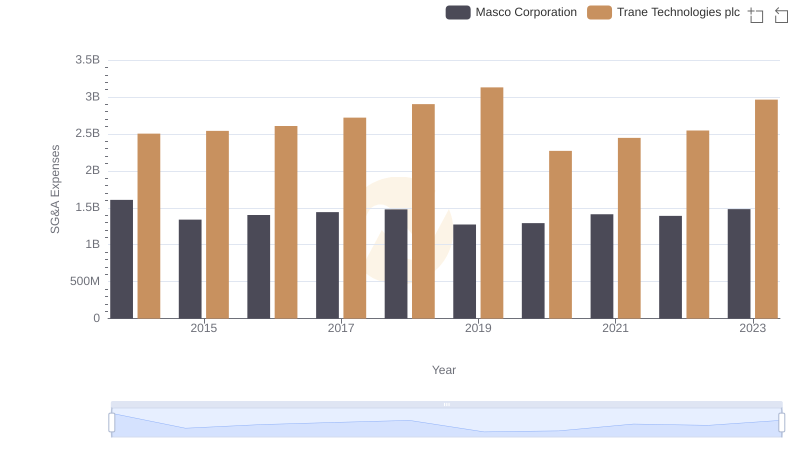This screenshot has width=800, height=461.
Task: Click Trane Technologies bar for 2021
Action: (x=629, y=228)
